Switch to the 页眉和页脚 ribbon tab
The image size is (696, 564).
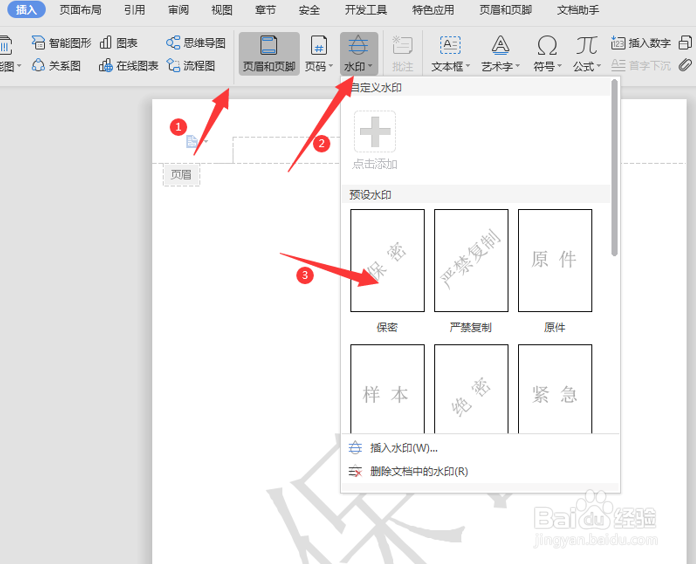coord(505,10)
